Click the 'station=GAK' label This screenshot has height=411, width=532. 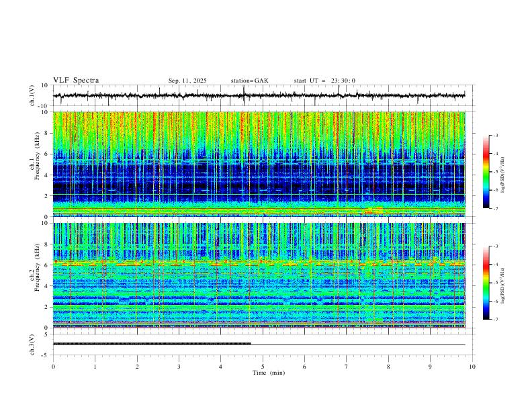(249, 81)
